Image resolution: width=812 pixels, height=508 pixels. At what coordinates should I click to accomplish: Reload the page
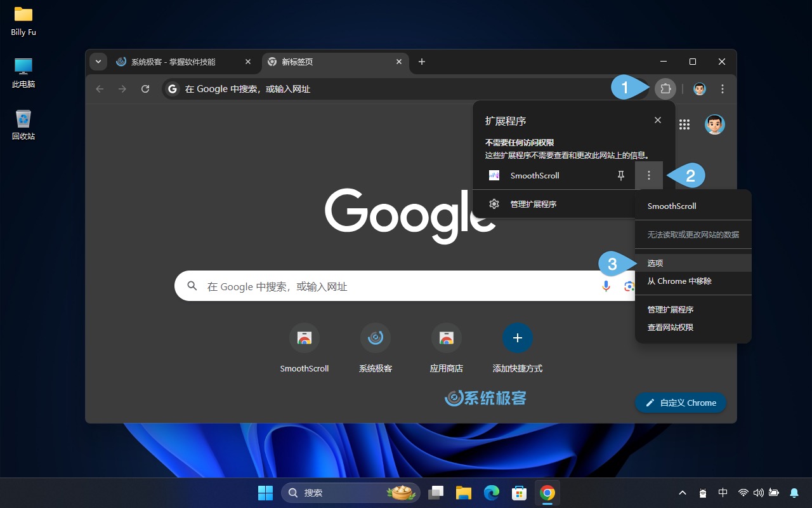[x=145, y=89]
